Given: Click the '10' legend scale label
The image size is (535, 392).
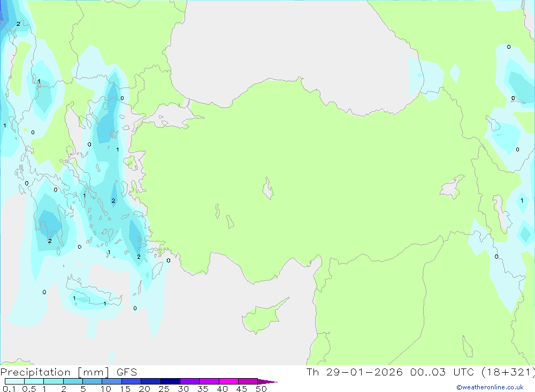Looking at the screenshot, I should (106, 389).
